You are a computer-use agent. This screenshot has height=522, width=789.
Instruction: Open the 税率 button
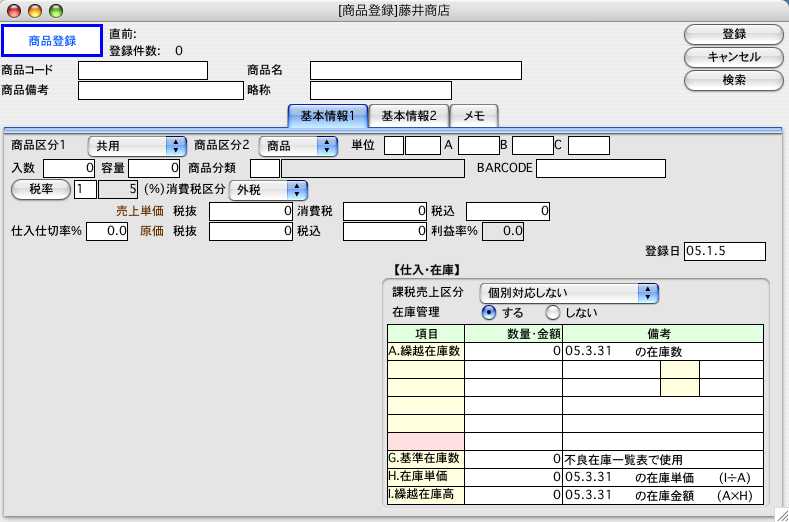coord(40,188)
